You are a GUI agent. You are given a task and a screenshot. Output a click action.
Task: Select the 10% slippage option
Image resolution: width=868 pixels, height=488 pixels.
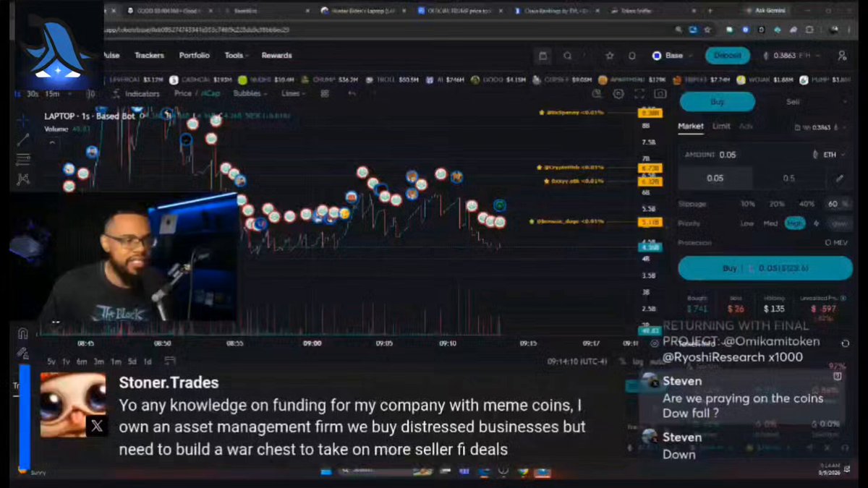tap(748, 205)
